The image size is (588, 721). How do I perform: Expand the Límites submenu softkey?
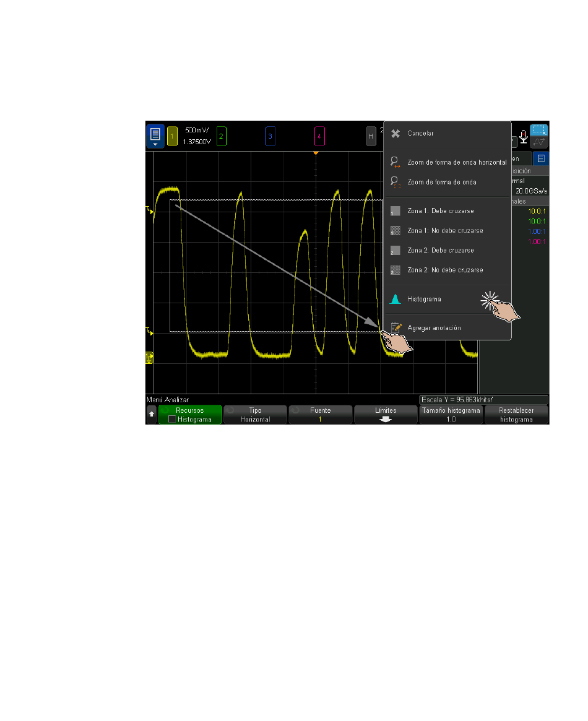point(386,415)
